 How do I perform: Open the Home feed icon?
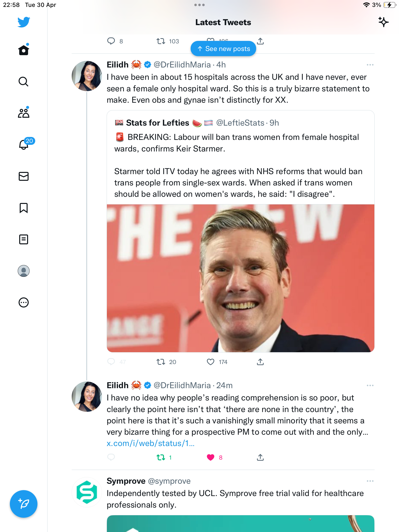click(24, 50)
